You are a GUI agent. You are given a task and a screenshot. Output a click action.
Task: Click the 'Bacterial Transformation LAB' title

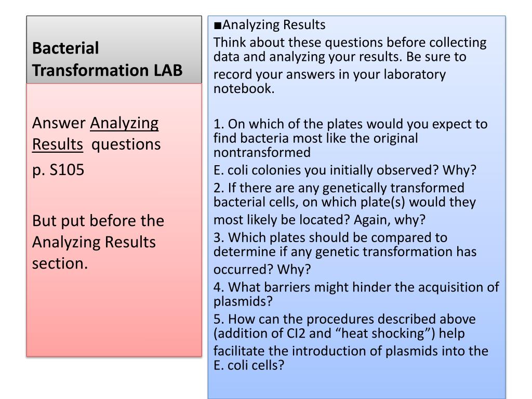107,59
